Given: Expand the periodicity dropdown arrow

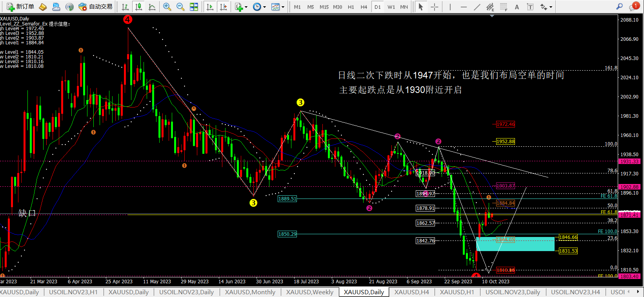Looking at the screenshot, I should coord(264,7).
